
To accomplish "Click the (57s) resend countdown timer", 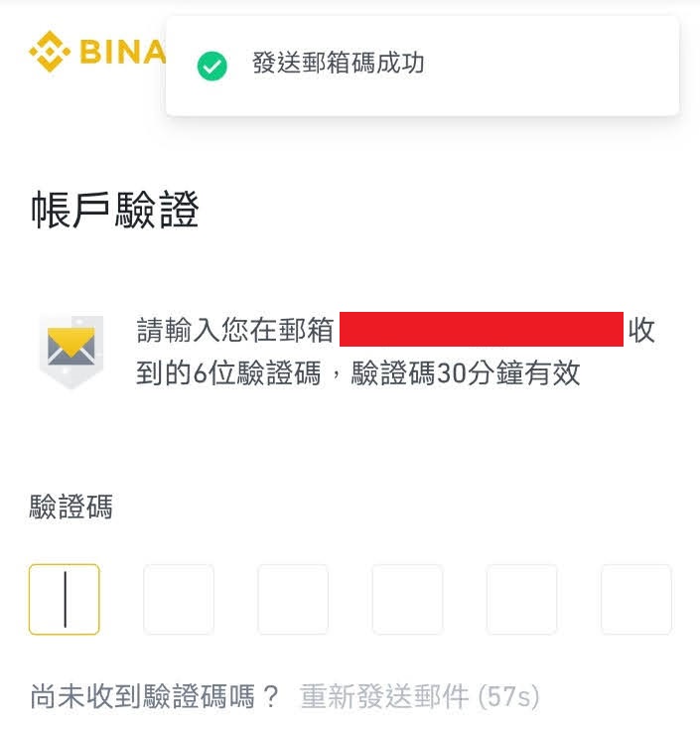I will 508,696.
